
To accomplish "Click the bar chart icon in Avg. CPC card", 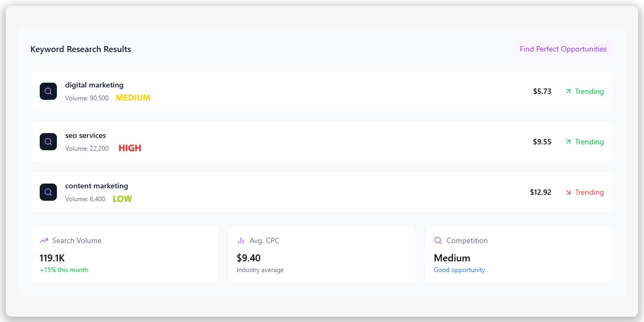I will 241,240.
